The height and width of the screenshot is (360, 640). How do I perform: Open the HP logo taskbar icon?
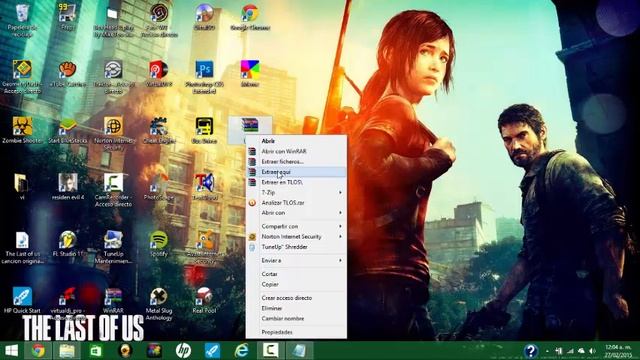(183, 351)
